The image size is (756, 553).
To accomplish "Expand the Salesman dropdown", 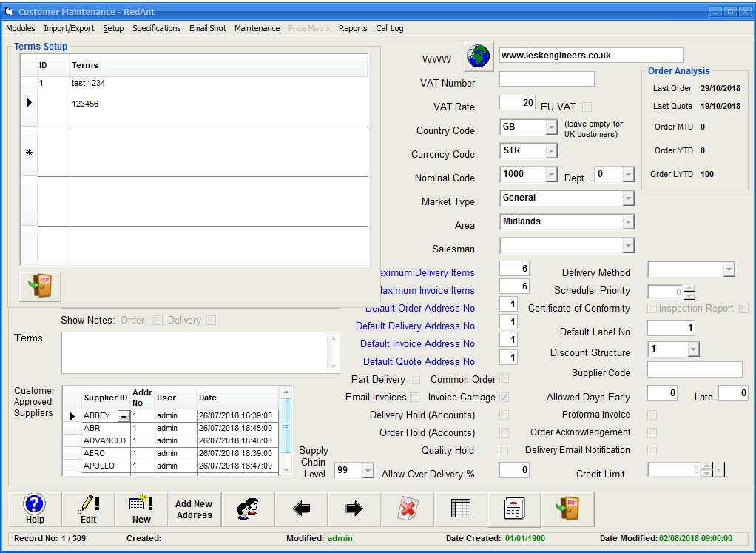I will (x=628, y=246).
